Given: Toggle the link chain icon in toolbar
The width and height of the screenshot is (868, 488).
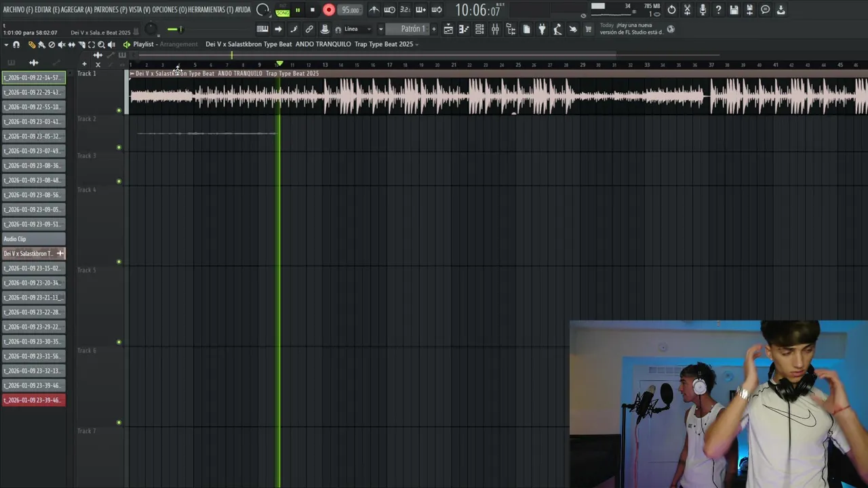Looking at the screenshot, I should 309,29.
